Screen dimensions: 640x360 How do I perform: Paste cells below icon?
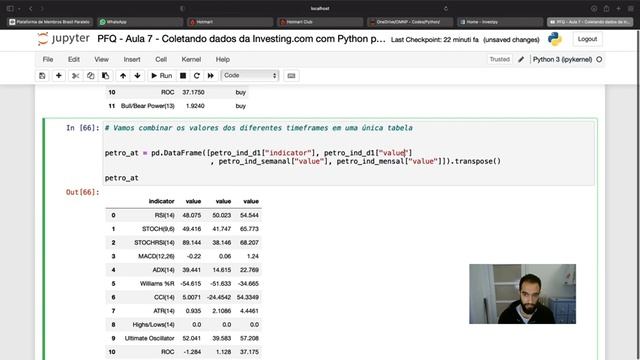click(105, 76)
